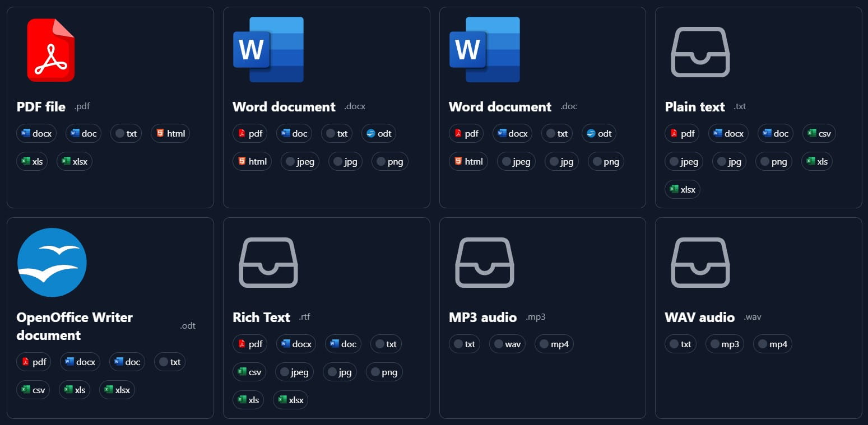Click the red Adobe PDF file icon

click(x=50, y=50)
